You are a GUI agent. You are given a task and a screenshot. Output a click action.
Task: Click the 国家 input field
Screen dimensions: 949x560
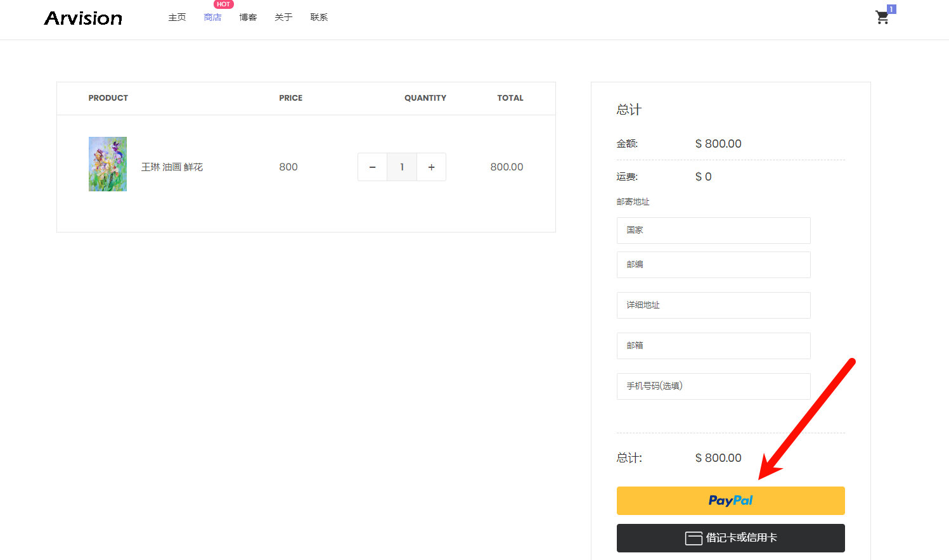(x=713, y=231)
